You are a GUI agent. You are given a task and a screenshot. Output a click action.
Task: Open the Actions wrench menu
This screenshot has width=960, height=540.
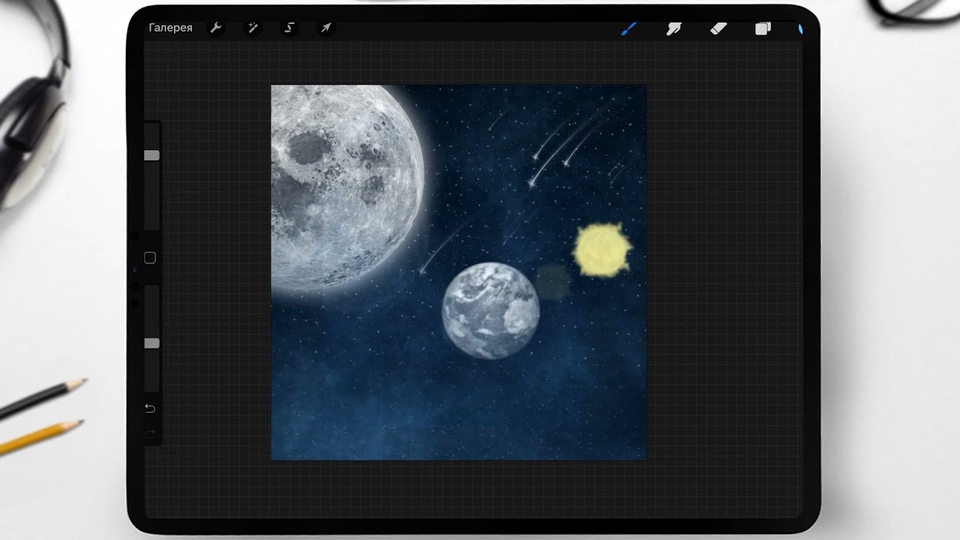coord(216,28)
